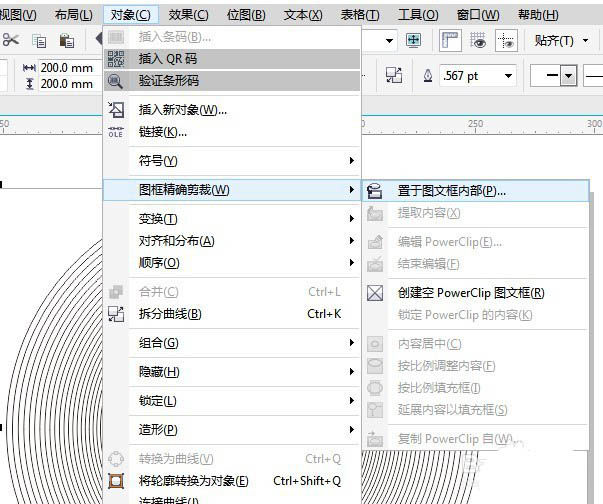Open the 帮助(H) menu
The height and width of the screenshot is (504, 603).
[538, 15]
